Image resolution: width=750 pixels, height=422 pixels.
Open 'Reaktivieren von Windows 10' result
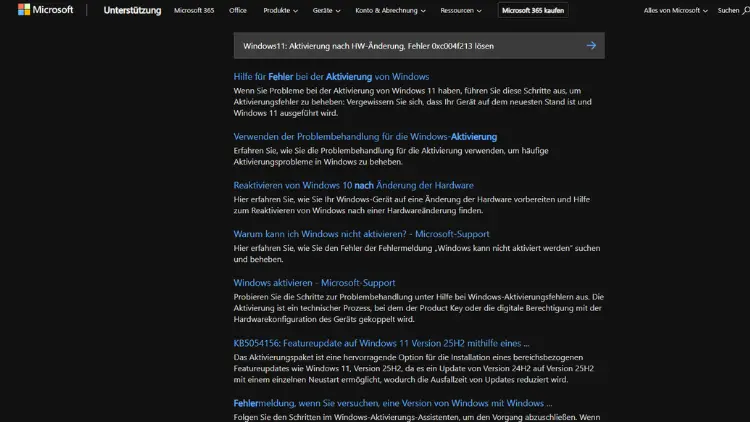353,185
